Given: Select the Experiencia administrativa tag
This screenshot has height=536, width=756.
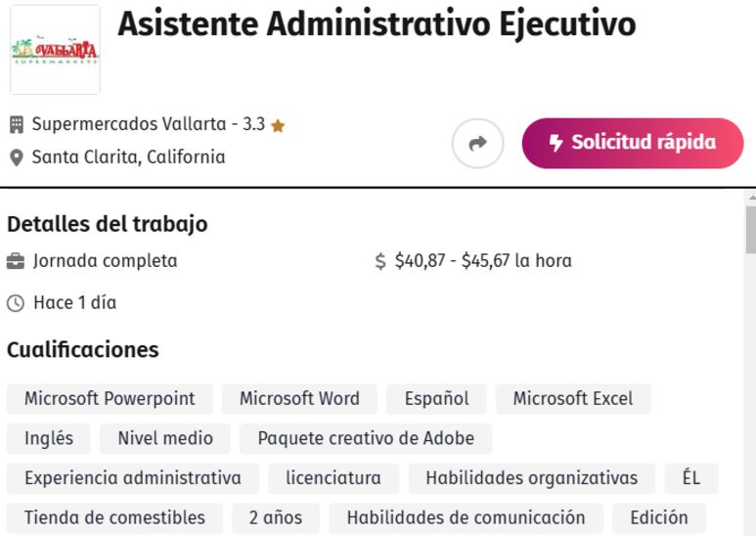Looking at the screenshot, I should [x=133, y=478].
